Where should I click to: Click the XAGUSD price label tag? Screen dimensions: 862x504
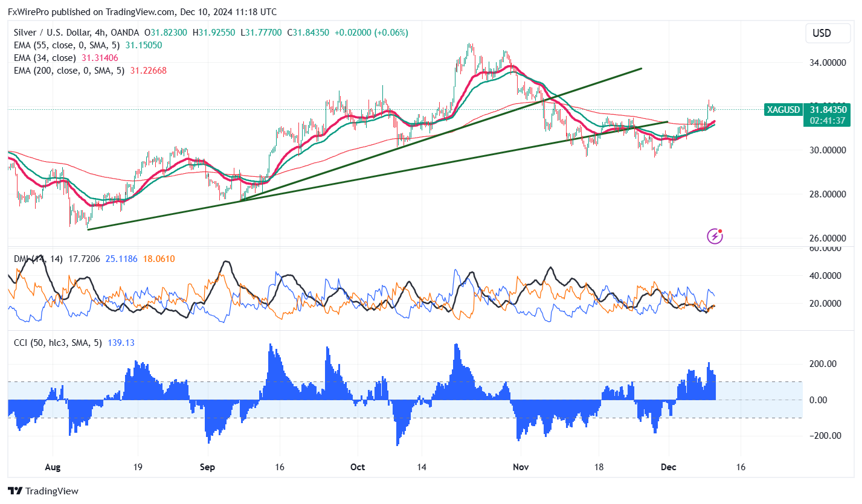point(783,110)
